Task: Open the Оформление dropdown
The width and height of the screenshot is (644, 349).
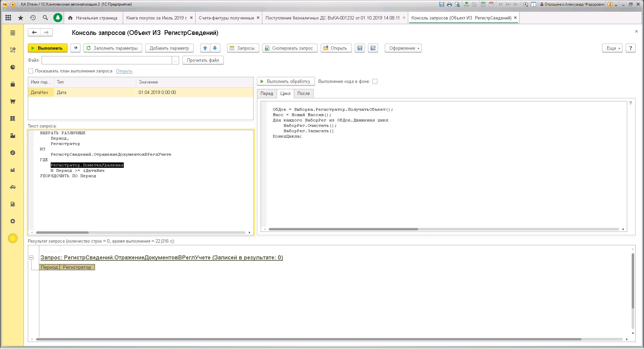Action: pyautogui.click(x=403, y=48)
